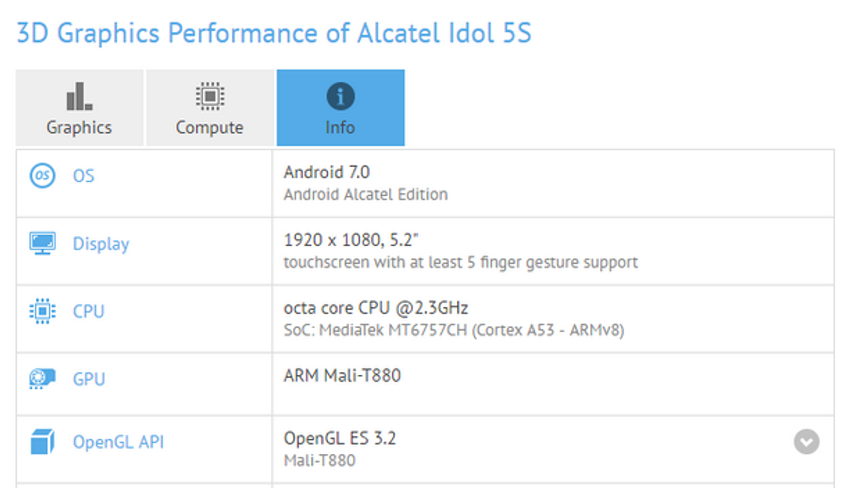Click the GPU graphics card icon
The height and width of the screenshot is (488, 868).
(x=42, y=378)
